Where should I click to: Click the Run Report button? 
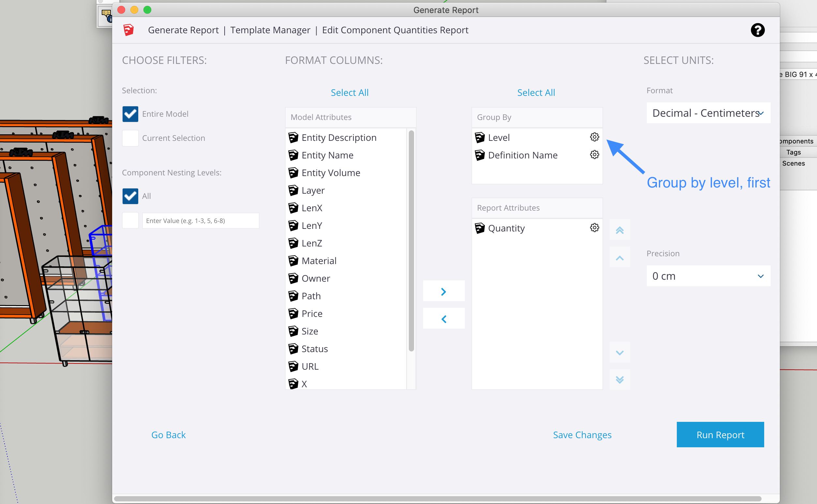click(720, 434)
